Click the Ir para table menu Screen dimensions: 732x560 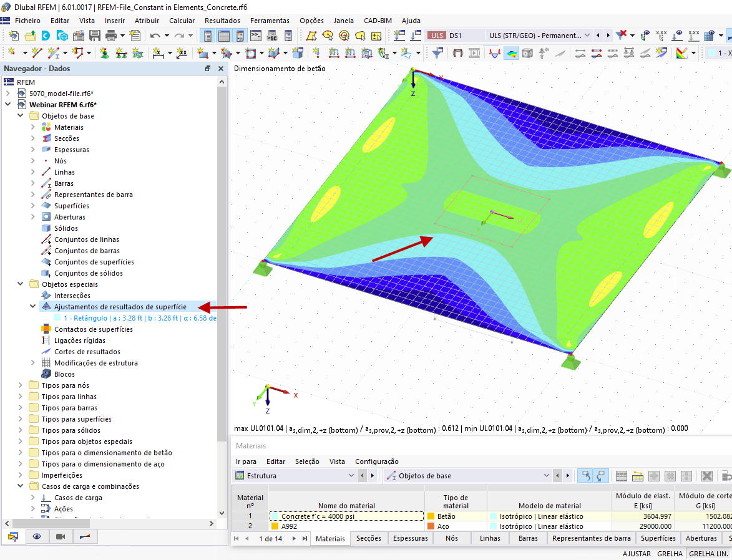246,461
